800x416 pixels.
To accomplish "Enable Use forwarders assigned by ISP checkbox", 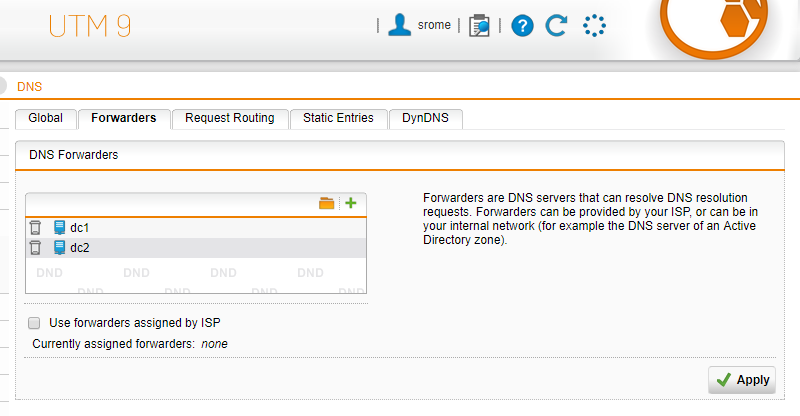I will tap(34, 323).
